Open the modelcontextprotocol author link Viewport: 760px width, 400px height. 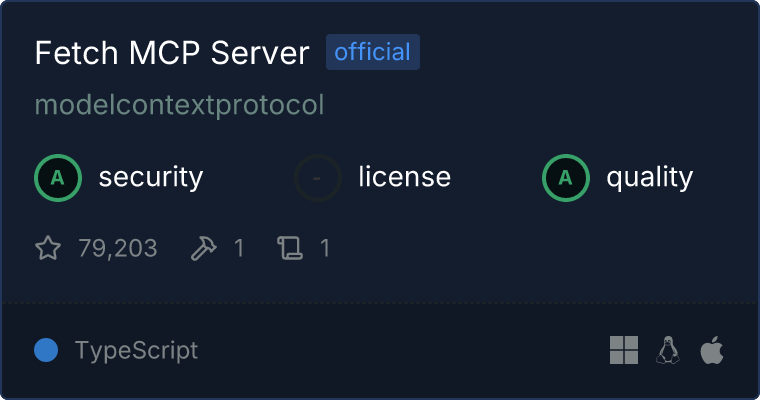point(179,105)
